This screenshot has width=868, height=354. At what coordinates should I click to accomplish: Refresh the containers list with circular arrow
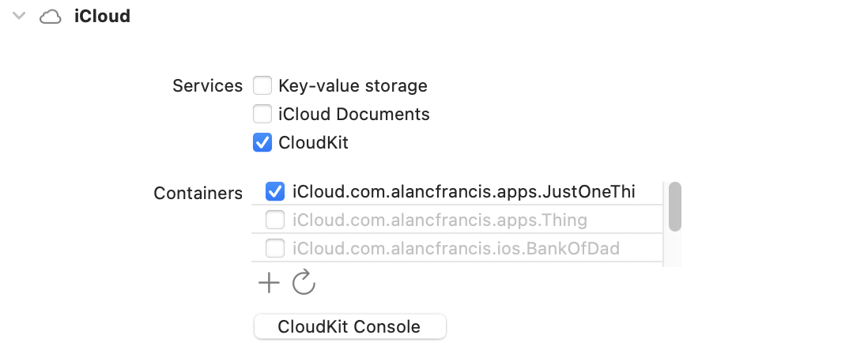(304, 283)
